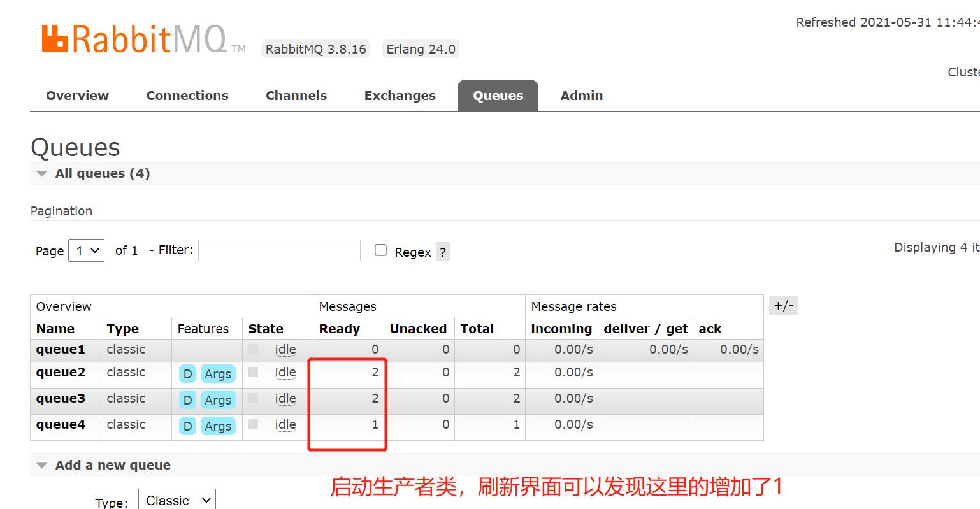Sort by Unacked messages column

418,329
